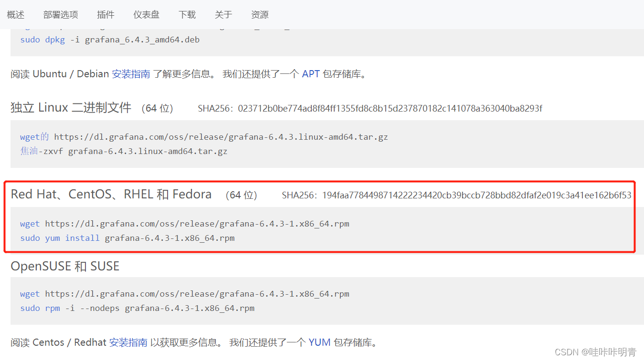This screenshot has height=361, width=644.
Task: Click the sudo yum install grafana command
Action: pyautogui.click(x=127, y=238)
